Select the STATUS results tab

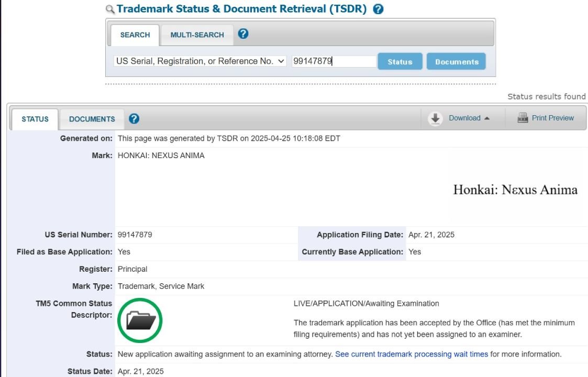point(35,119)
